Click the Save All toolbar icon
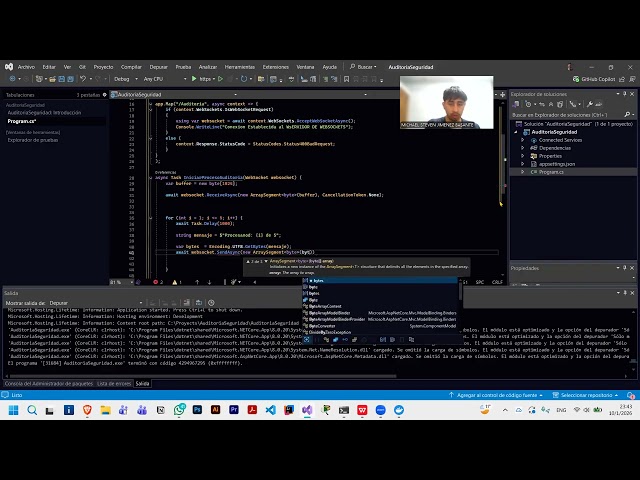The width and height of the screenshot is (640, 480). (x=70, y=79)
